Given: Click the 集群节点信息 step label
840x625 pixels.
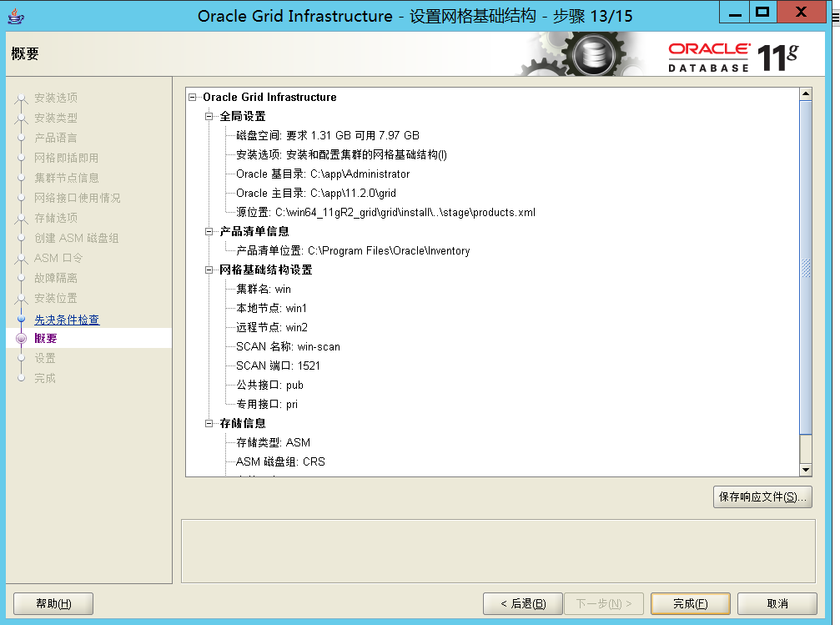Looking at the screenshot, I should (x=67, y=178).
